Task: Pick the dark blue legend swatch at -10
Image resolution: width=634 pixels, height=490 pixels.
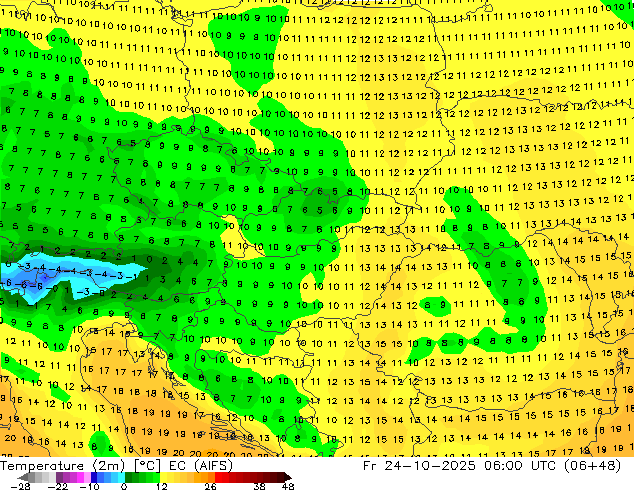Action: [94, 477]
